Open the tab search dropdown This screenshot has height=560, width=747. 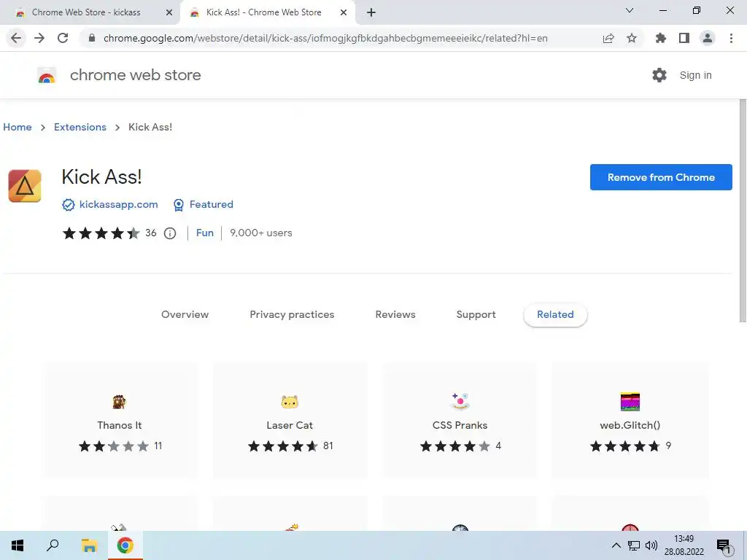(x=630, y=10)
